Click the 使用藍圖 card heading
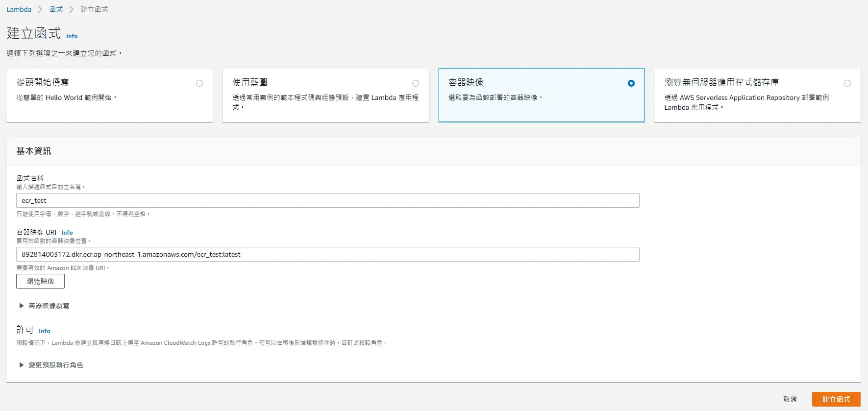This screenshot has width=868, height=411. click(x=250, y=82)
